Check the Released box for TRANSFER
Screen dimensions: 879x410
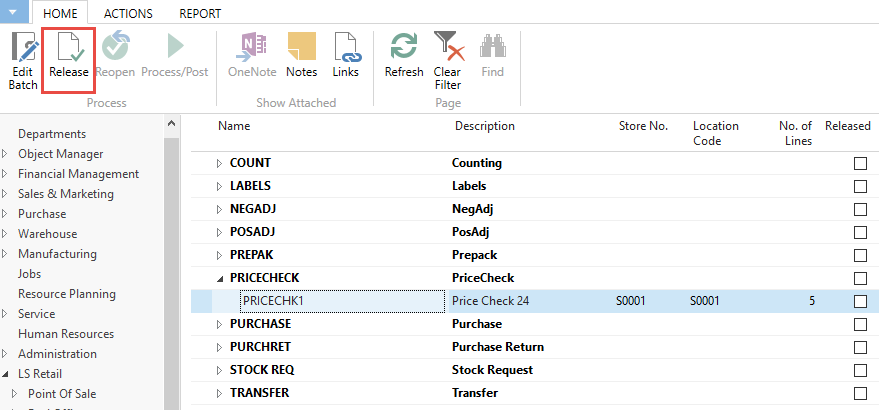tap(860, 393)
